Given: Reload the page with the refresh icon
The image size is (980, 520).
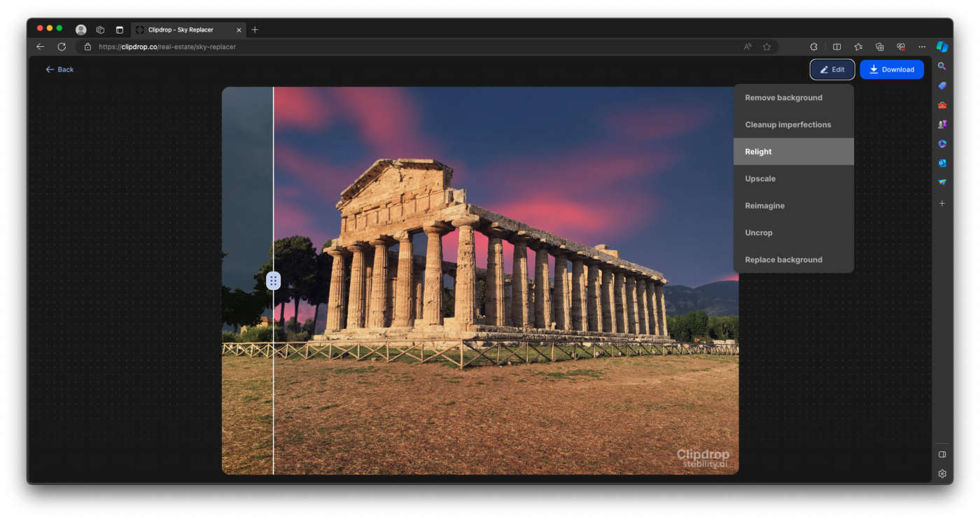Looking at the screenshot, I should (x=62, y=47).
